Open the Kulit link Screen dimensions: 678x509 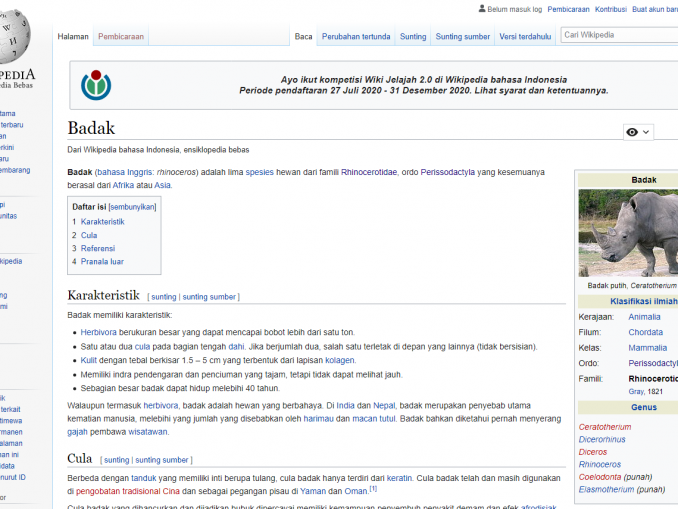coord(89,360)
